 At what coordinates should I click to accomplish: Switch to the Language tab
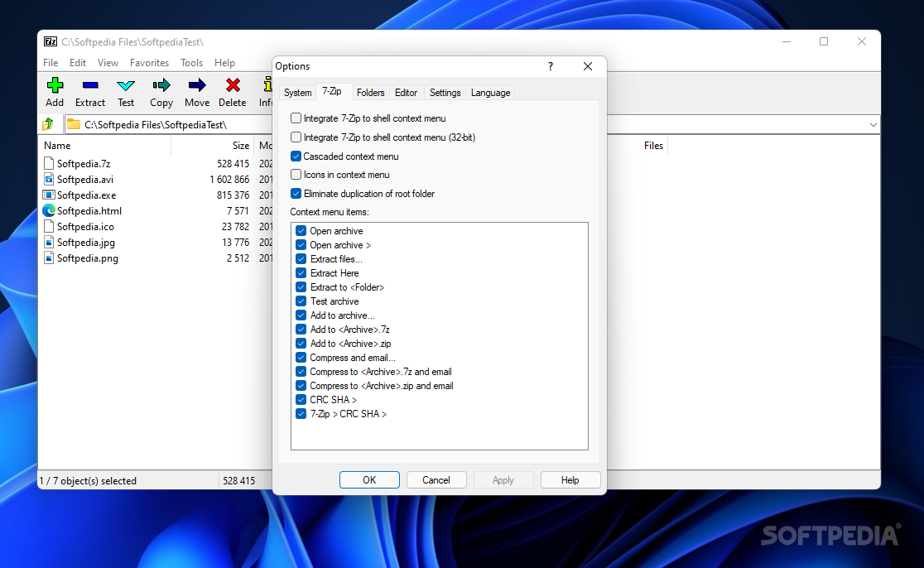point(490,93)
